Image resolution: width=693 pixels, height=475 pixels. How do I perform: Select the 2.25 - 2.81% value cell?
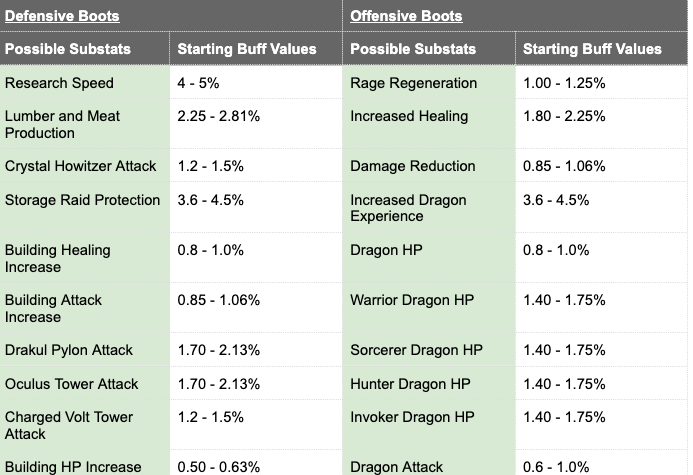(256, 124)
